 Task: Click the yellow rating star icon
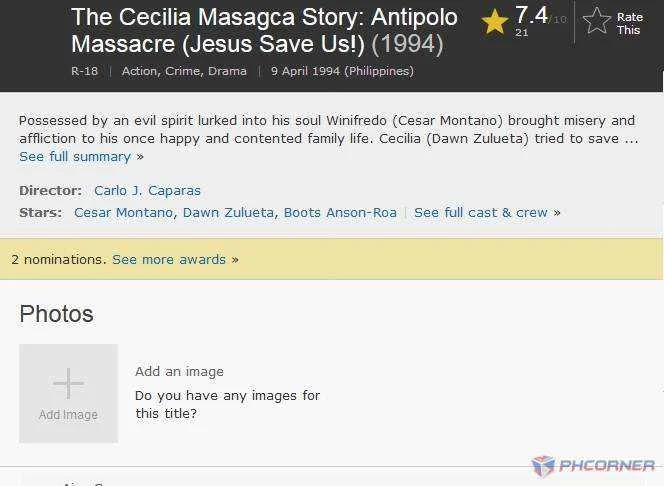pos(495,22)
